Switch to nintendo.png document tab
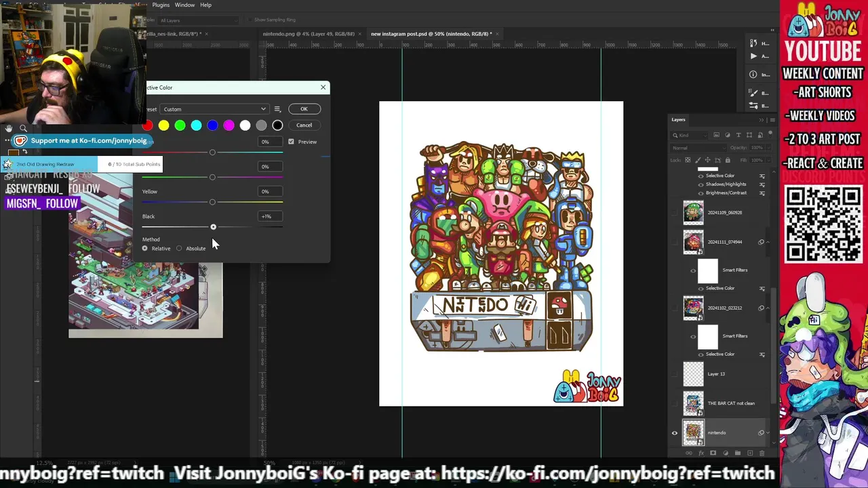Screen dimensions: 868x488 309,34
